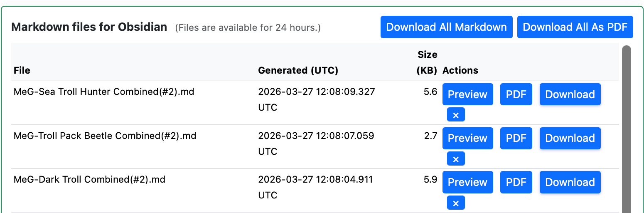The image size is (644, 213).
Task: Download the Dark Troll Combined file
Action: [570, 182]
